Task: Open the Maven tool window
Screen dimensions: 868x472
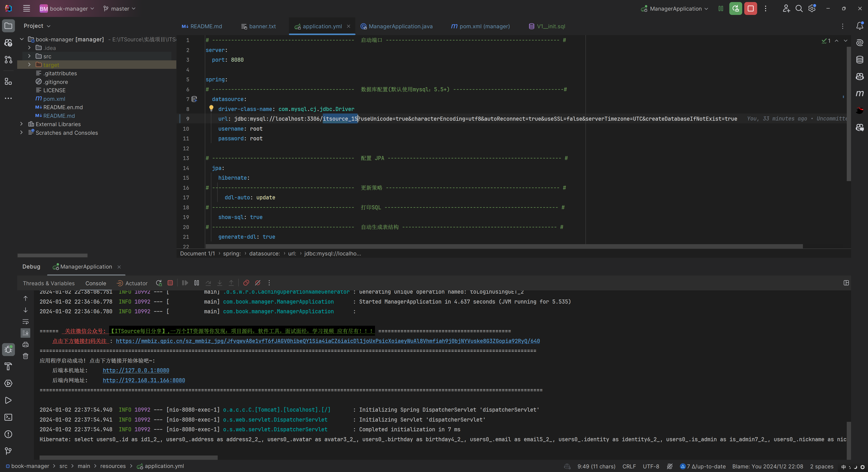Action: click(x=860, y=93)
